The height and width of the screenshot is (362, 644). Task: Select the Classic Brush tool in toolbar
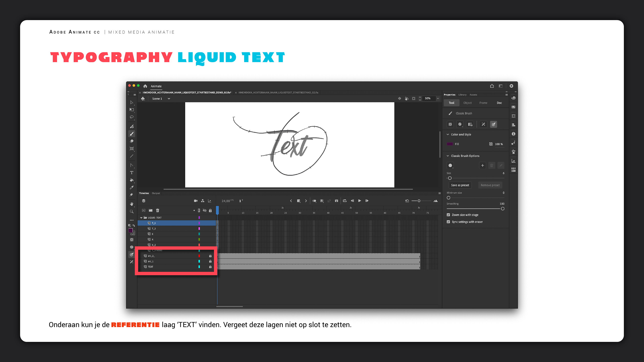[x=132, y=134]
